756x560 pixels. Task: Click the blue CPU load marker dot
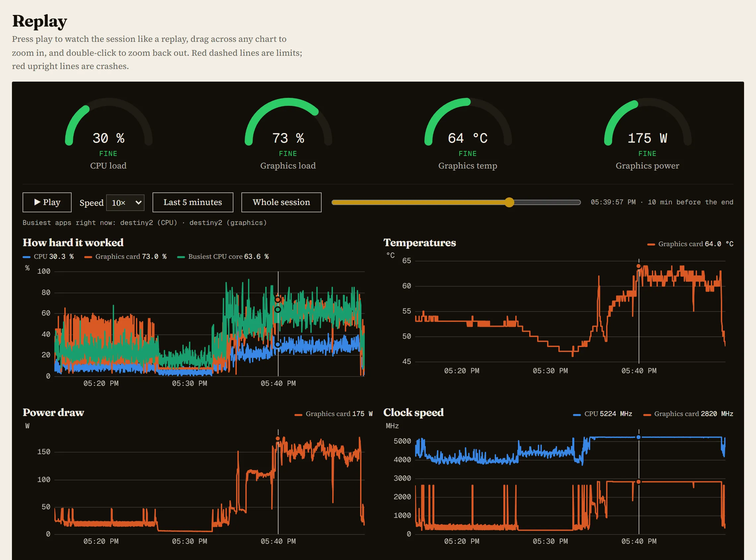click(278, 344)
